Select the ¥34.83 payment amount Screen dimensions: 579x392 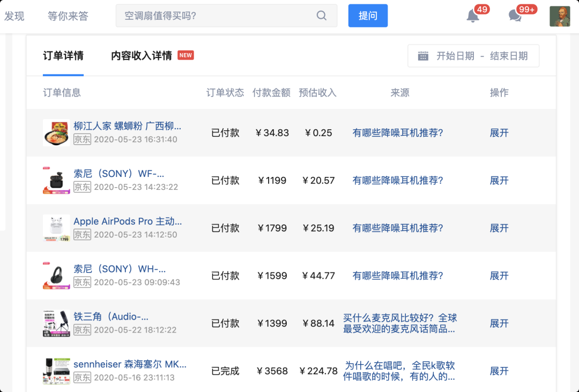[x=272, y=133]
